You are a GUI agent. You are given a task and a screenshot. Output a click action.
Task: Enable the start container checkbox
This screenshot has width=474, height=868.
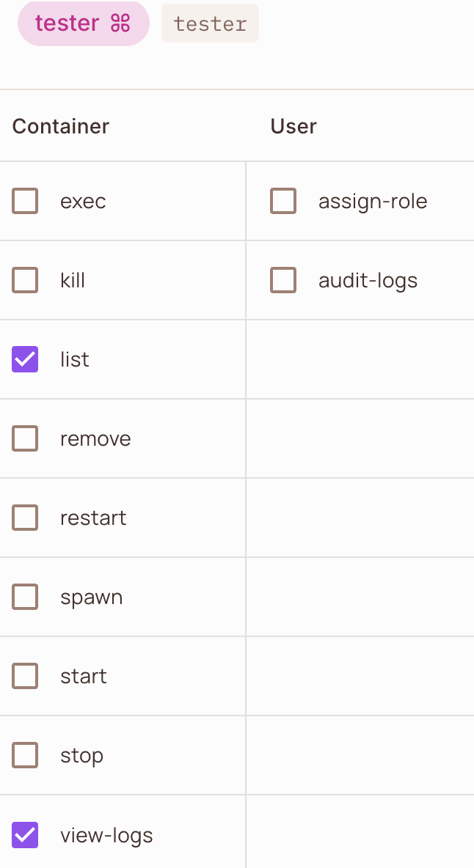click(x=25, y=675)
